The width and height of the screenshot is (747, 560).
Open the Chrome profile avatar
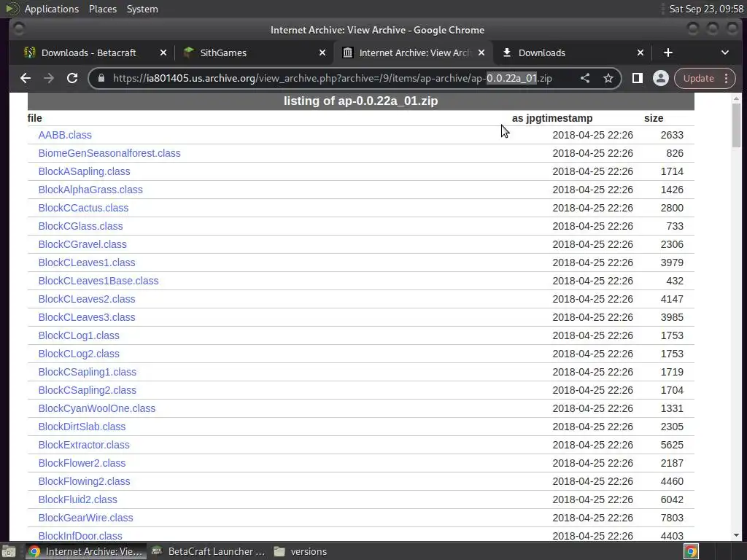[660, 78]
